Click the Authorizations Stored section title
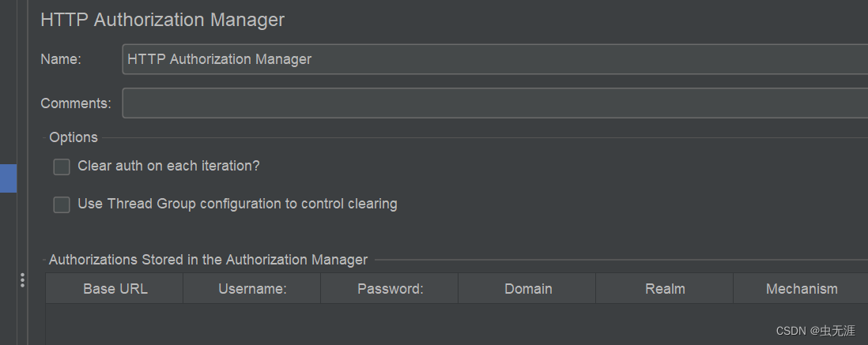868x345 pixels. pyautogui.click(x=208, y=260)
